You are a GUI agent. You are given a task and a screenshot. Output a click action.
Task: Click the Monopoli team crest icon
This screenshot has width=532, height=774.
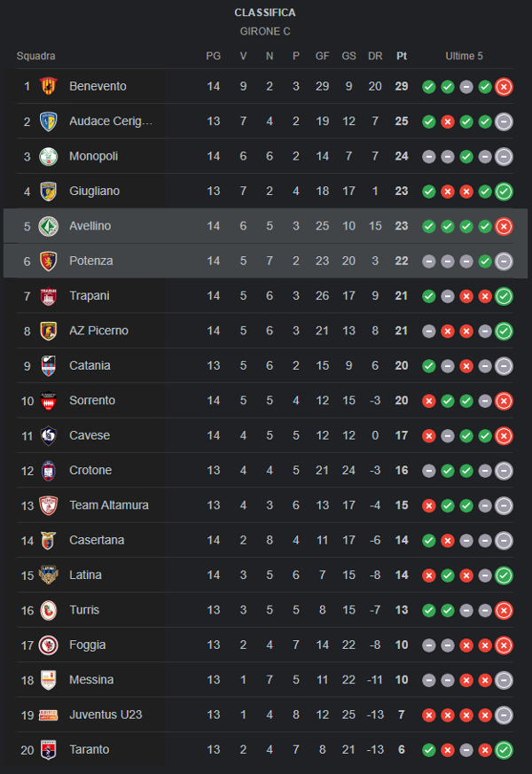(48, 156)
